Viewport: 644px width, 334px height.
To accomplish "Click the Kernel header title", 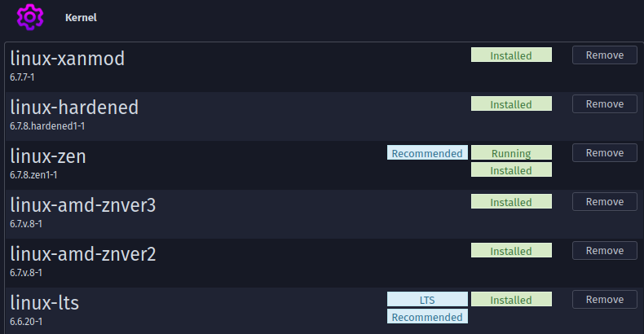I will [81, 17].
